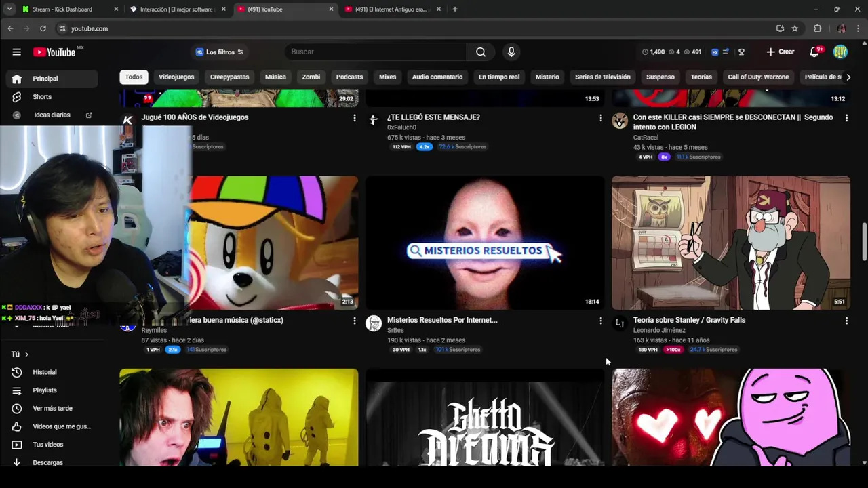Image resolution: width=868 pixels, height=488 pixels.
Task: Open the YouTube hamburger guide menu
Action: [16, 52]
